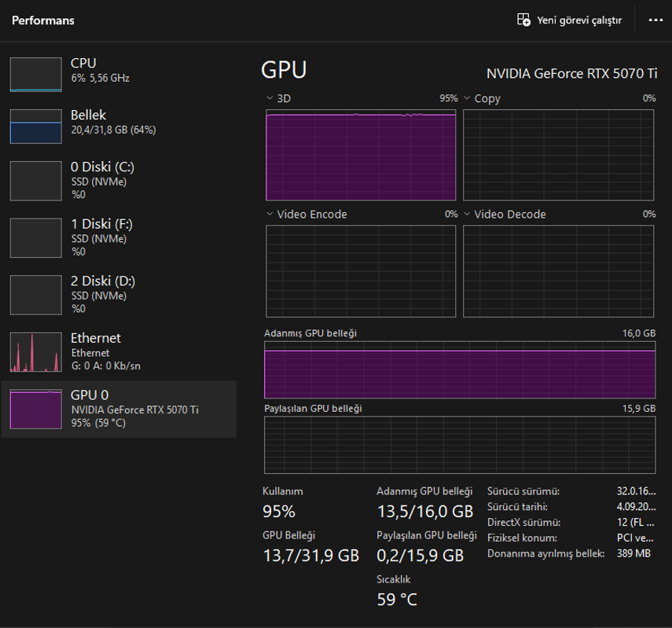Screen dimensions: 672x628
Task: Click the 59 °C Sıcaklık value
Action: click(x=397, y=600)
